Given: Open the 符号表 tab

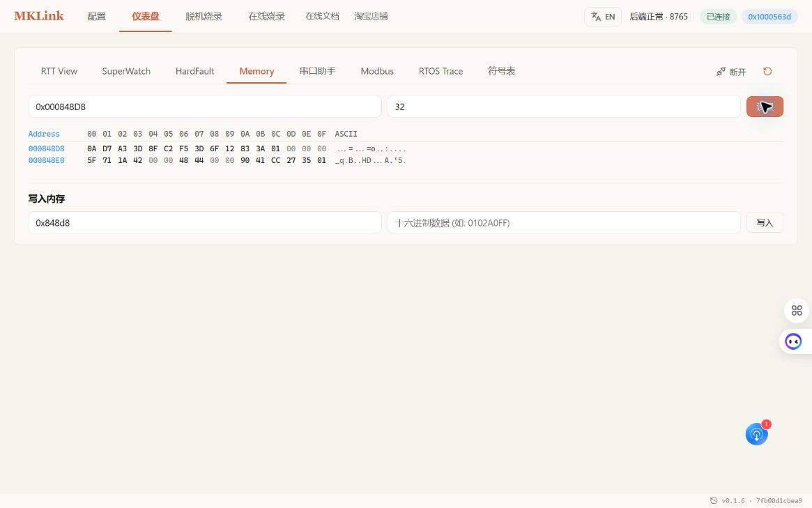Looking at the screenshot, I should (501, 72).
